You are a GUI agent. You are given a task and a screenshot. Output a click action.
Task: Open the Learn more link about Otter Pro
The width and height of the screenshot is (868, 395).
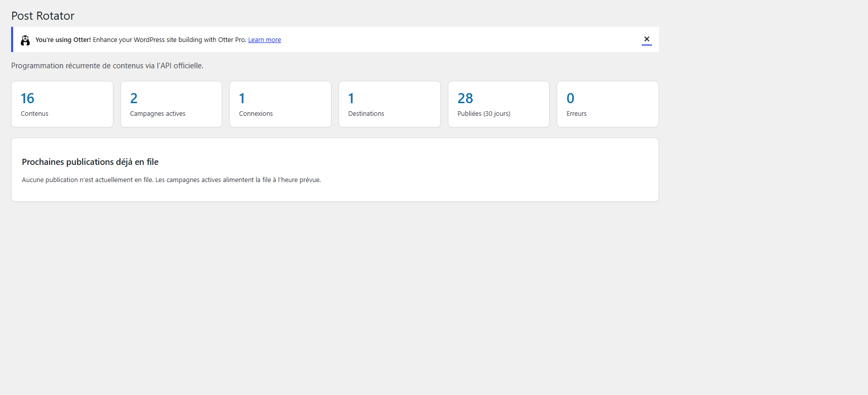tap(264, 40)
